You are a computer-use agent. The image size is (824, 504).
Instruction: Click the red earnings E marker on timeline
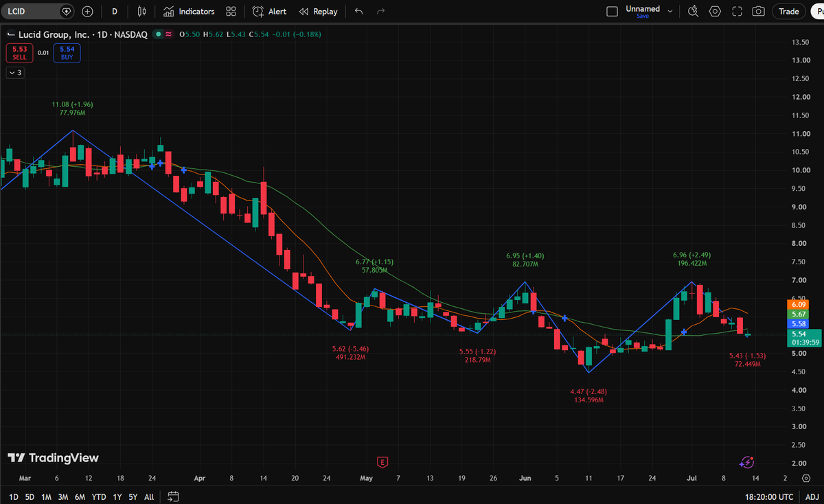[x=382, y=462]
